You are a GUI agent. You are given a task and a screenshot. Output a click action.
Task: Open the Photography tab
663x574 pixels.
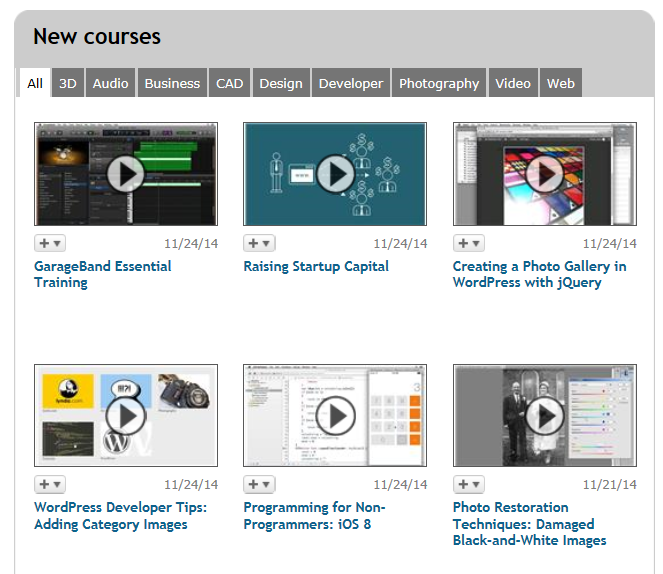[439, 83]
